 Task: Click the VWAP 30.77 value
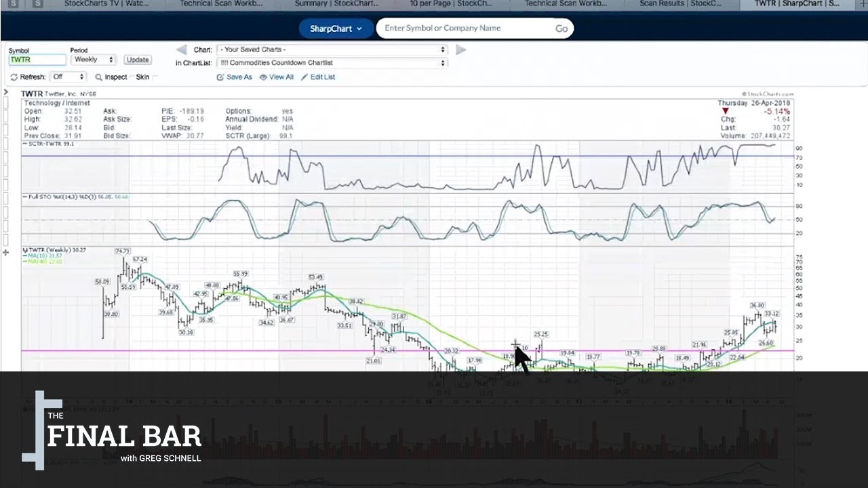click(x=194, y=136)
